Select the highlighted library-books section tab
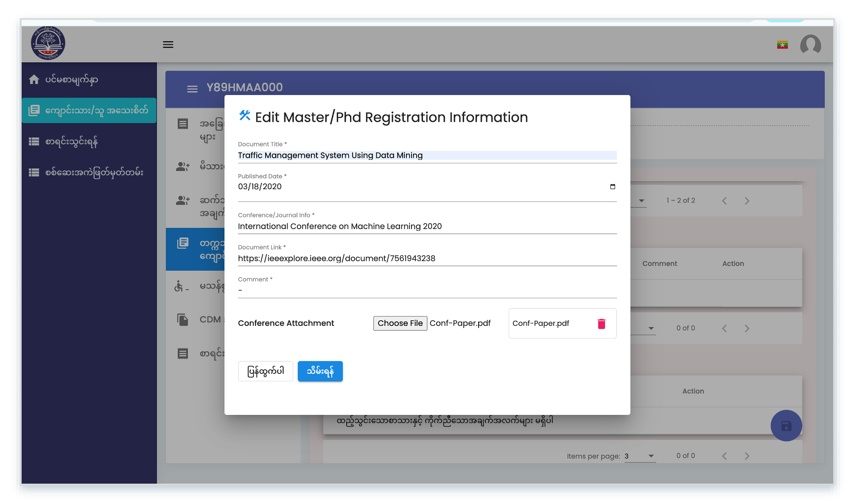 [195, 249]
